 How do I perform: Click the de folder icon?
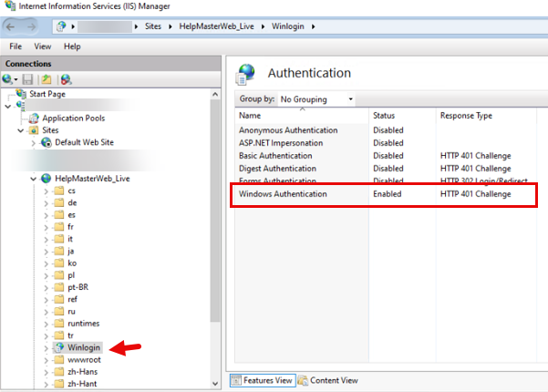pyautogui.click(x=59, y=202)
